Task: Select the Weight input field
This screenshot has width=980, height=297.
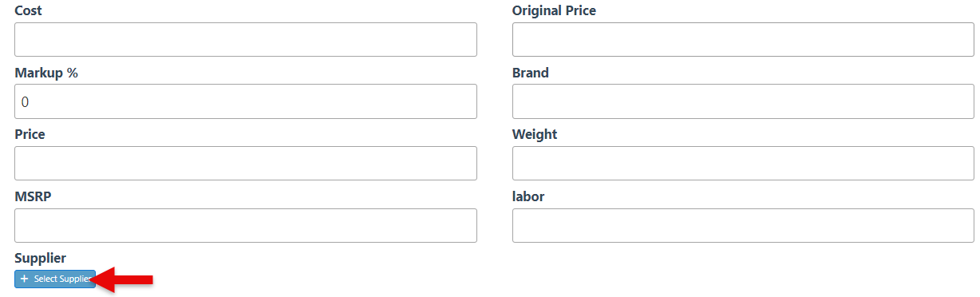Action: [x=743, y=163]
